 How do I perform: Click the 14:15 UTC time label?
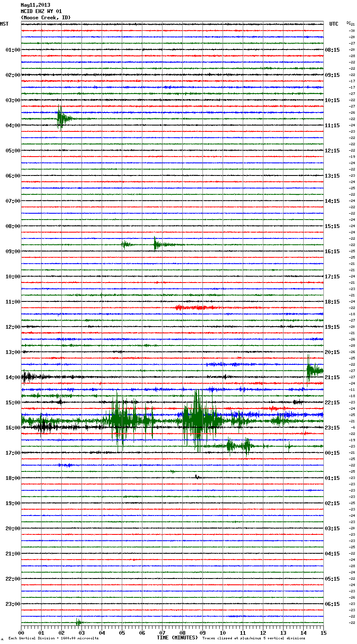[x=332, y=201]
